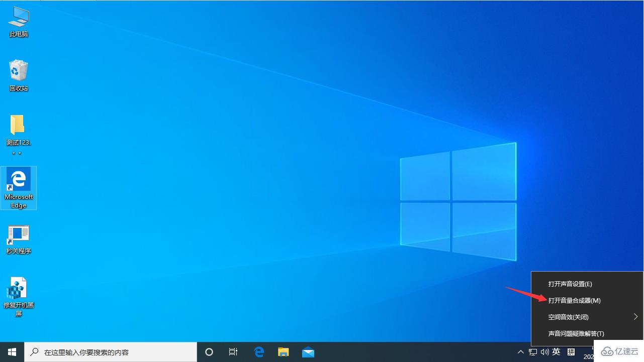This screenshot has width=644, height=362.
Task: Select the 秒关程序 desktop shortcut
Action: pyautogui.click(x=19, y=239)
